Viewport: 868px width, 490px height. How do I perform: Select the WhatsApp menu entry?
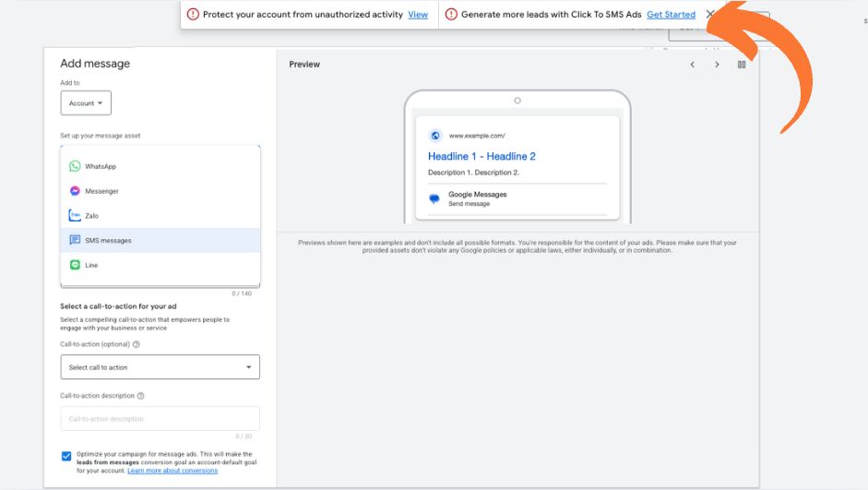[161, 166]
